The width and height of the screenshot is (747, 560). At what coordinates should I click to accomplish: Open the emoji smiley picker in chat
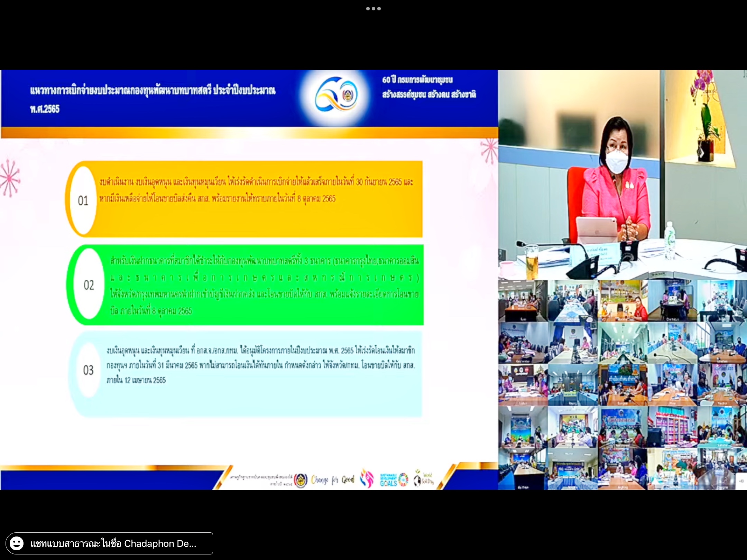pyautogui.click(x=17, y=543)
